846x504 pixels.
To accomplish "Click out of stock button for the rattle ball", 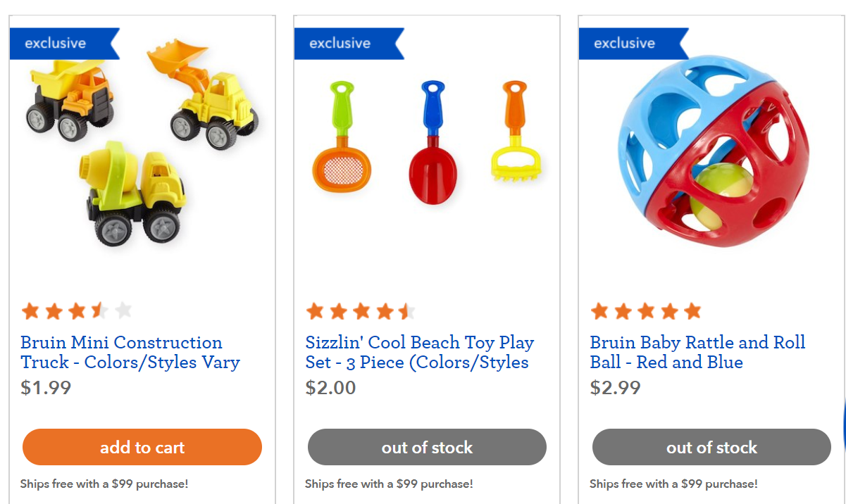I will 711,447.
